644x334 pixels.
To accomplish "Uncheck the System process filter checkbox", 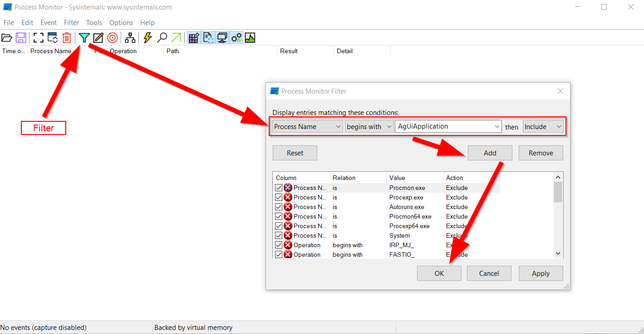I will (x=279, y=235).
